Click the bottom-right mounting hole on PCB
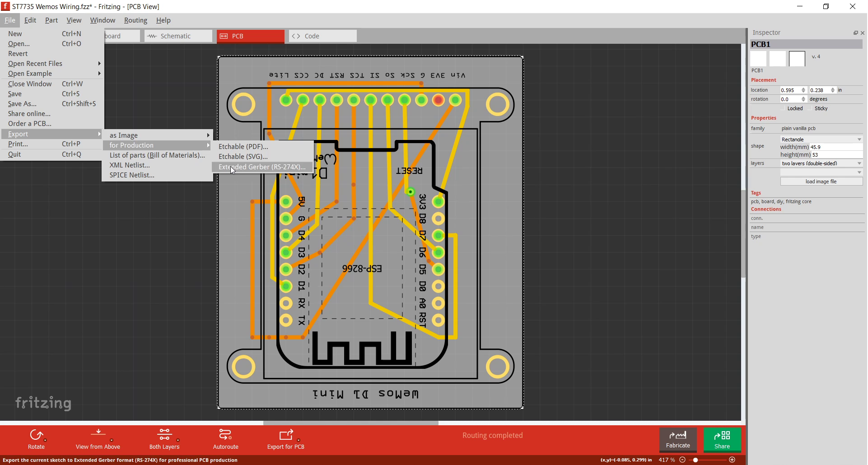 coord(497,367)
